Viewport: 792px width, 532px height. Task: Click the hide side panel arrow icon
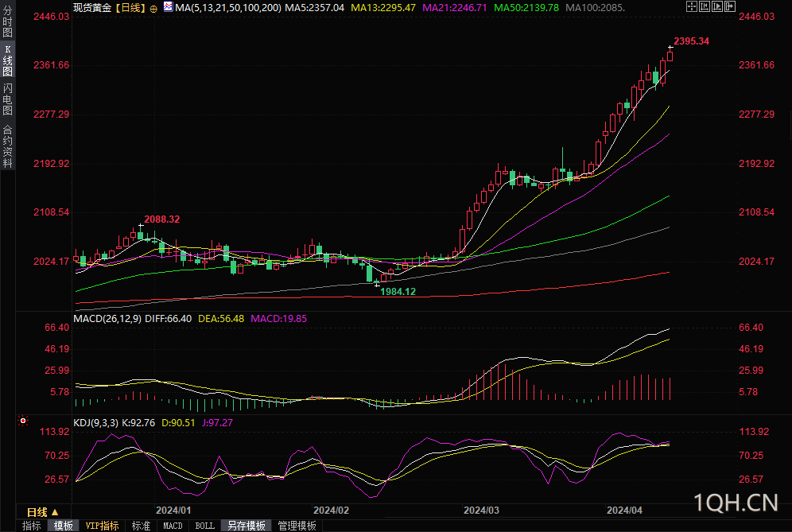coord(730,6)
